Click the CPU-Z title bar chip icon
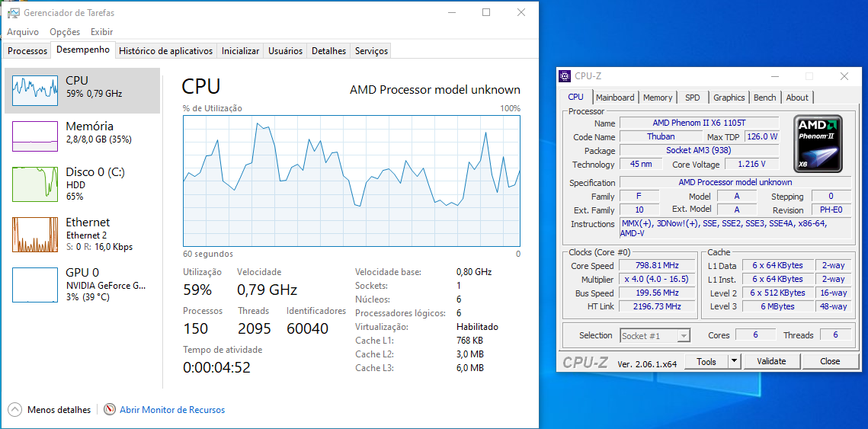The image size is (868, 429). pos(565,76)
